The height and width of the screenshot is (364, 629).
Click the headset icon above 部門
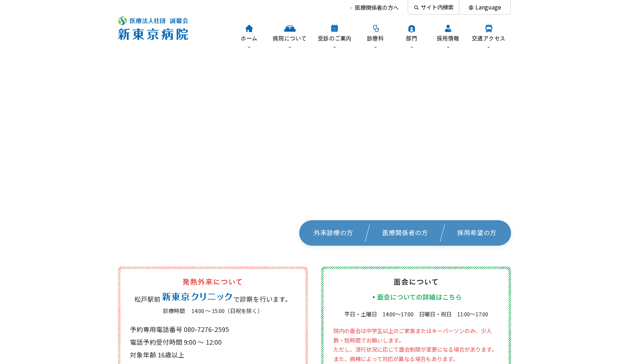tap(411, 28)
